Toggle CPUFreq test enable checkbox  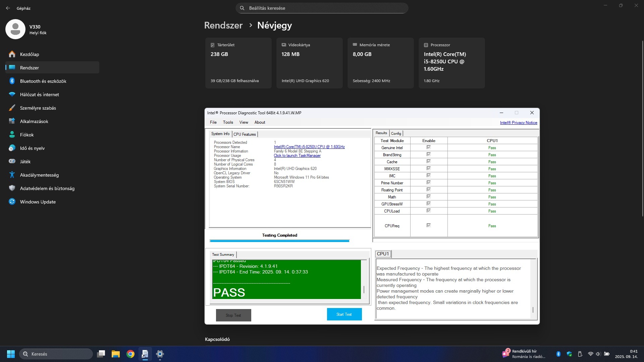428,225
